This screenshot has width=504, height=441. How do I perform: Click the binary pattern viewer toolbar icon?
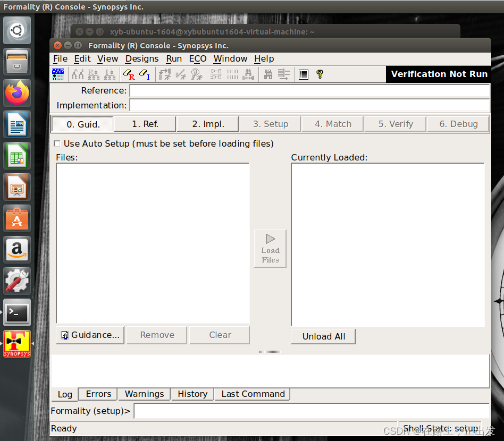coord(232,74)
